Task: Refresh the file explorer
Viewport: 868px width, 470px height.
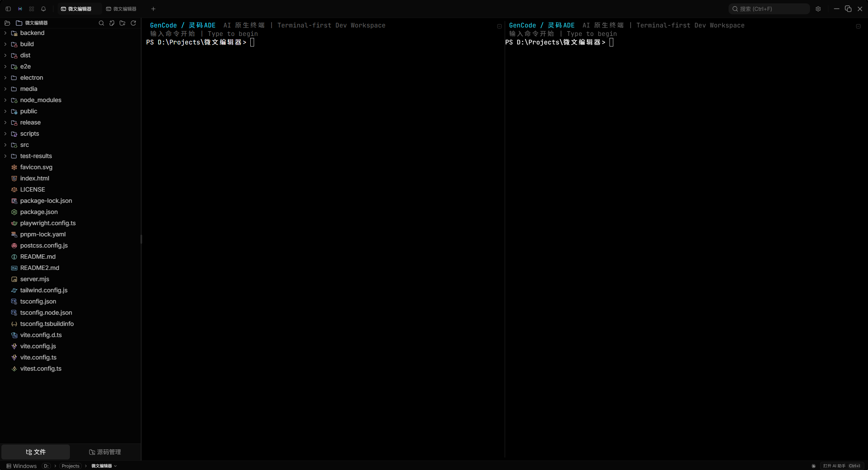Action: coord(133,23)
